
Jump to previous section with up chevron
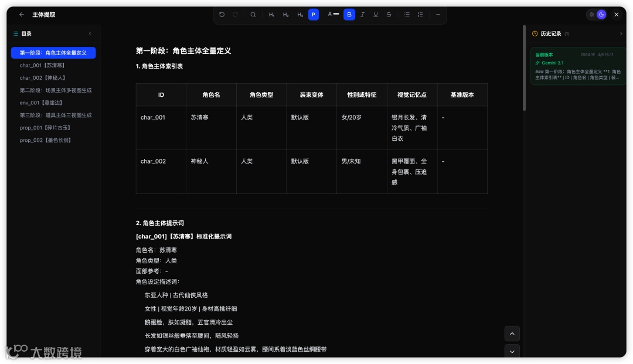pyautogui.click(x=512, y=334)
